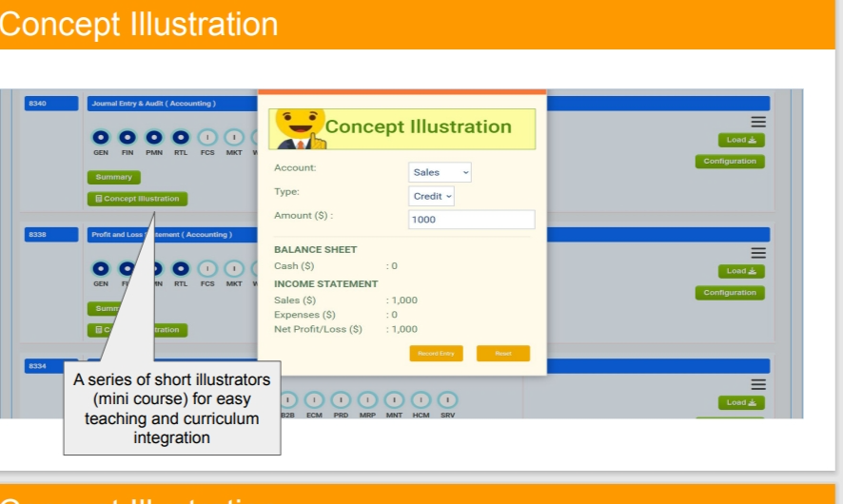Toggle the MKT module circle in Profit and Loss row
This screenshot has width=843, height=504.
[233, 268]
